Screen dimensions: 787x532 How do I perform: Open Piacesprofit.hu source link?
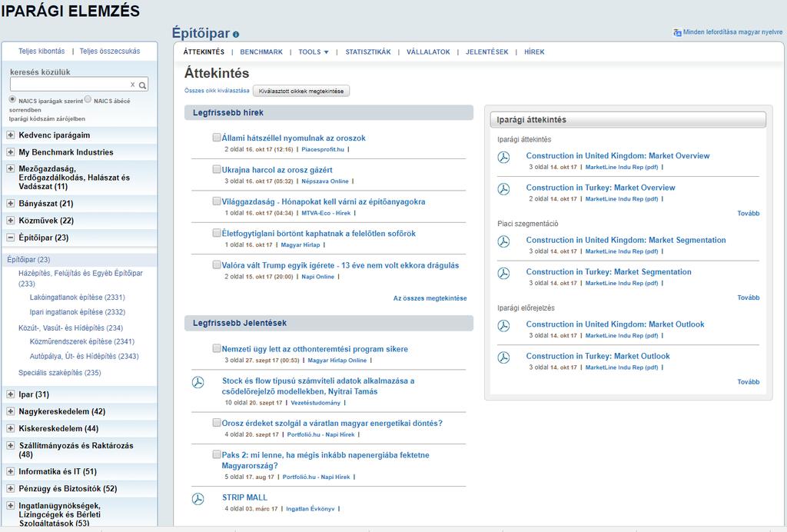click(323, 150)
